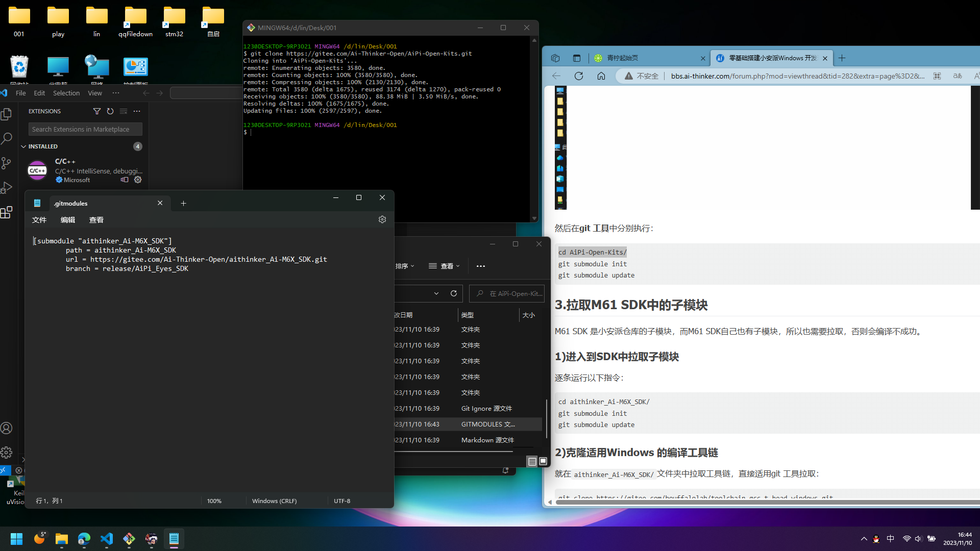The image size is (980, 551).
Task: Open VS Code Source Control icon
Action: point(7,163)
